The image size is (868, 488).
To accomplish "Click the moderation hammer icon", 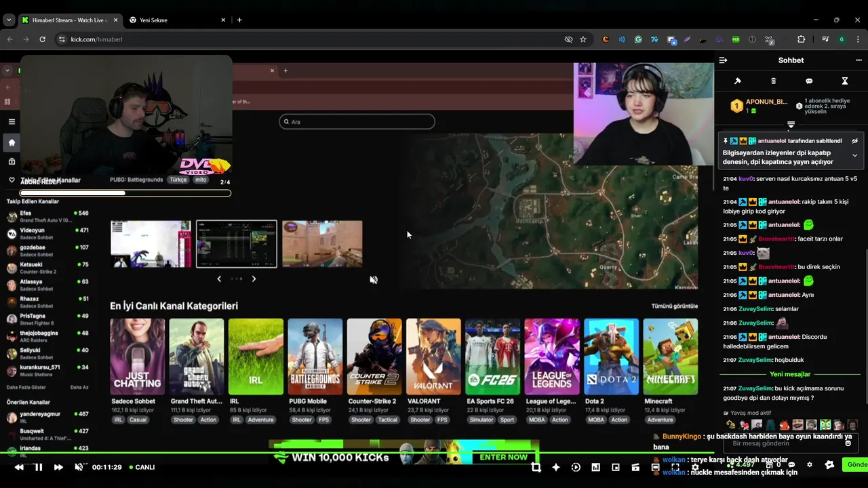I will (738, 81).
